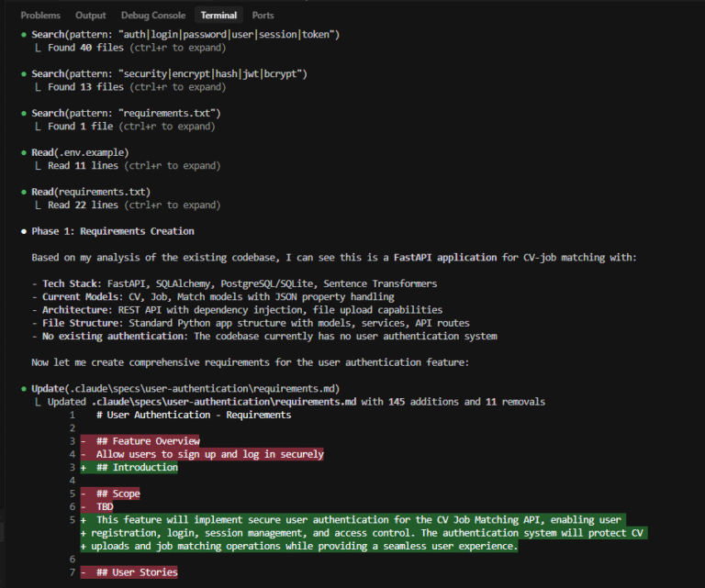This screenshot has width=705, height=588.
Task: Switch to the Output tab
Action: [x=90, y=16]
